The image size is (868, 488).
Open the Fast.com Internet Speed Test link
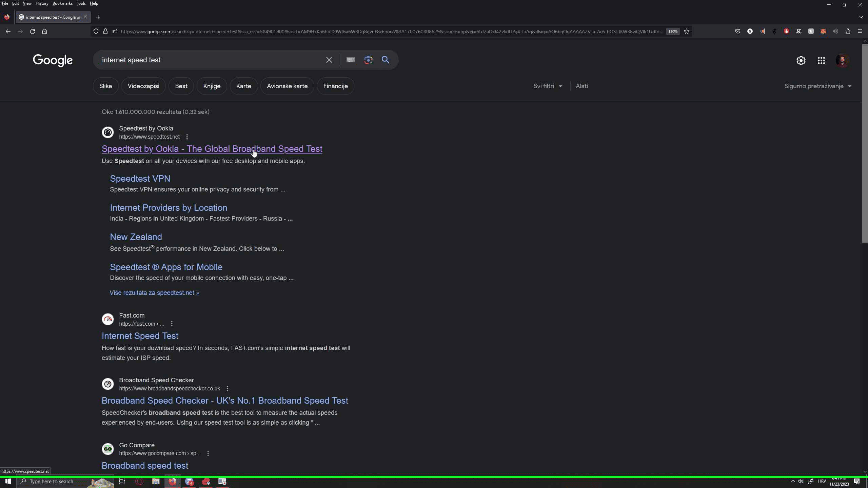(140, 336)
